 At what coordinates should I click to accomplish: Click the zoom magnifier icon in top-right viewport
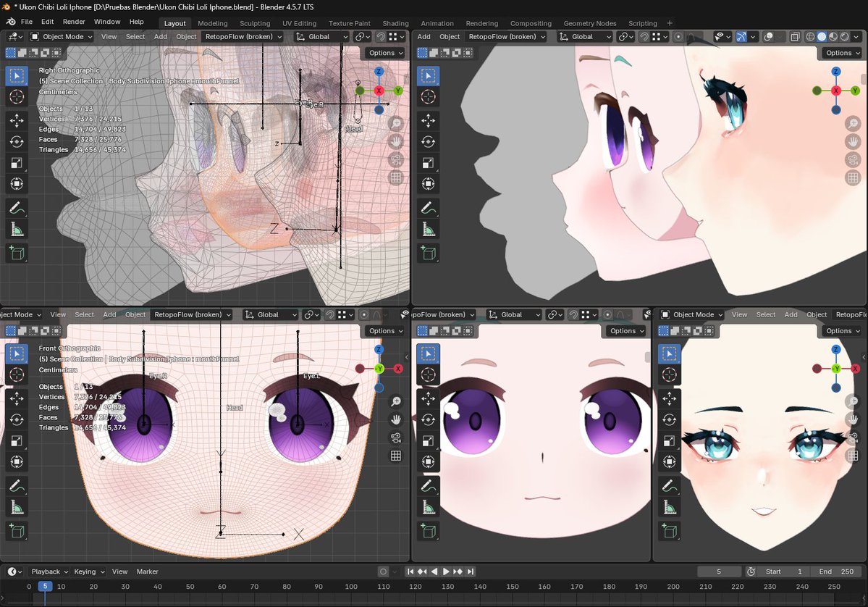pyautogui.click(x=853, y=123)
